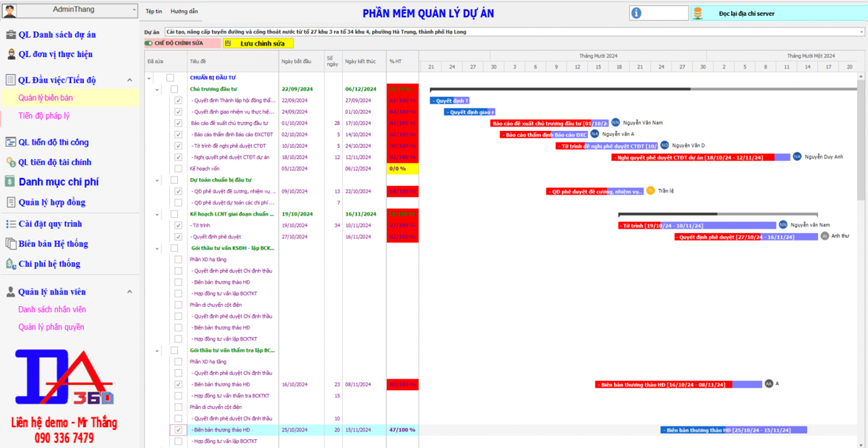Open the Tệp tin menu
868x448 pixels.
coord(154,12)
